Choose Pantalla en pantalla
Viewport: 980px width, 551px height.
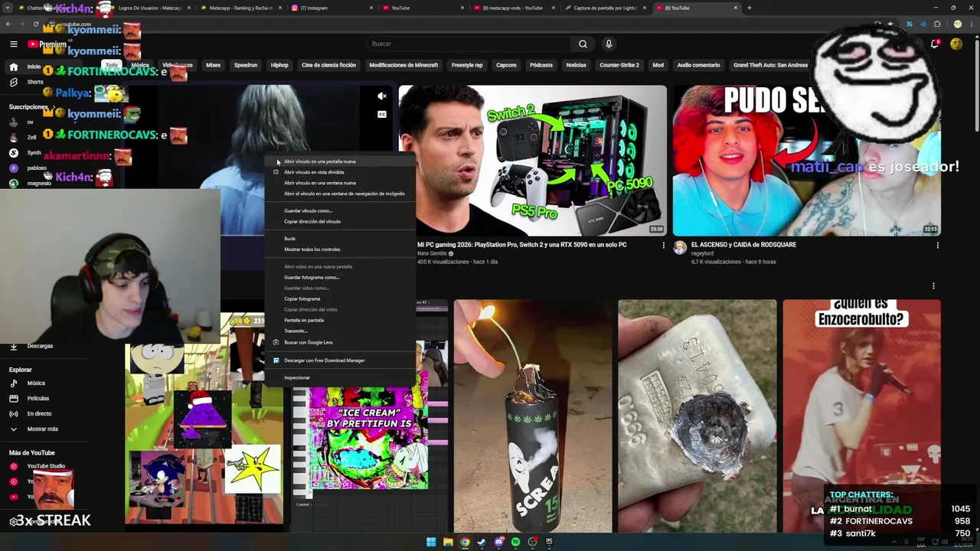click(341, 320)
